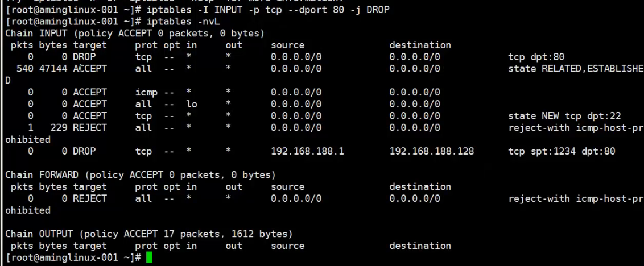Screen dimensions: 644x266
Task: Click 'ACCEPT' target on the dpt:22 row
Action: (90, 116)
